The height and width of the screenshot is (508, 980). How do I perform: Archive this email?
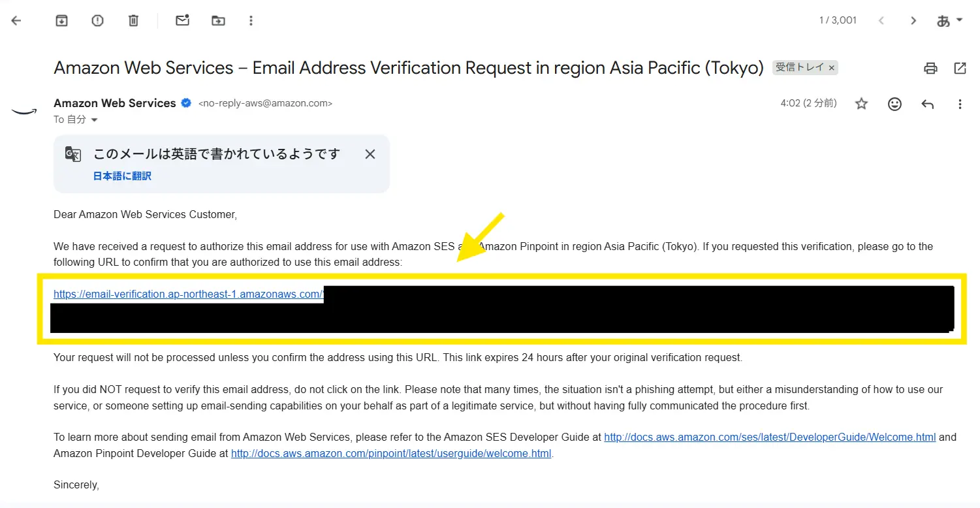coord(61,21)
